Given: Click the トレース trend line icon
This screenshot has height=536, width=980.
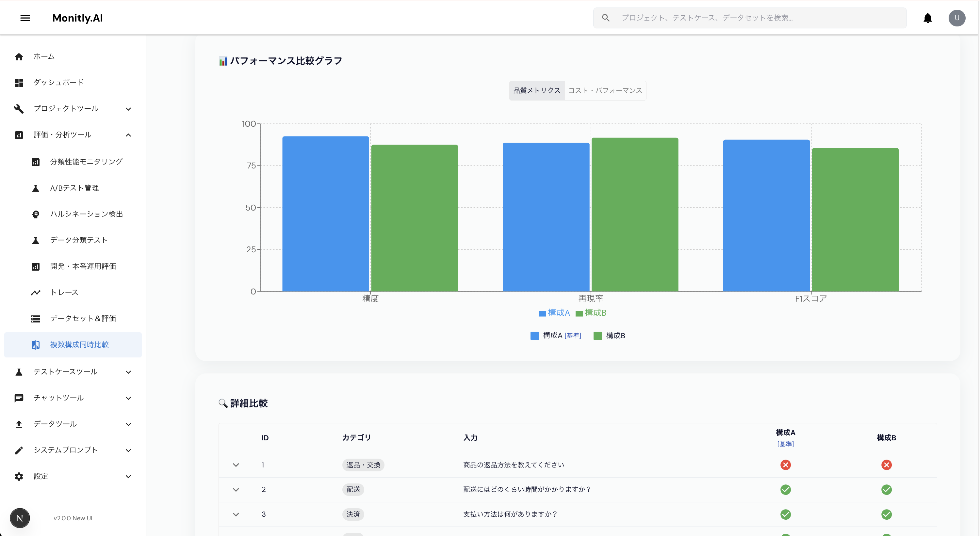Looking at the screenshot, I should coord(35,292).
